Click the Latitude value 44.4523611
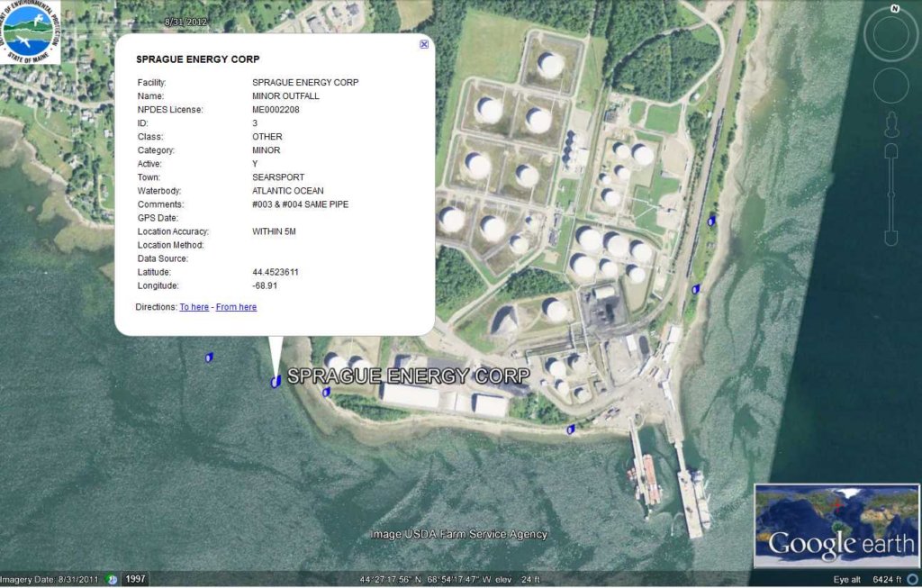This screenshot has width=922, height=588. point(276,272)
